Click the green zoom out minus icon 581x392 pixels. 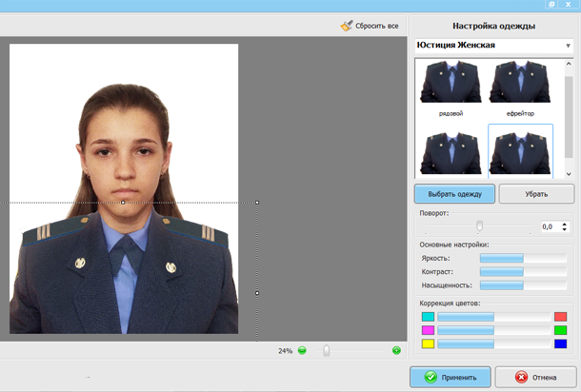point(302,350)
